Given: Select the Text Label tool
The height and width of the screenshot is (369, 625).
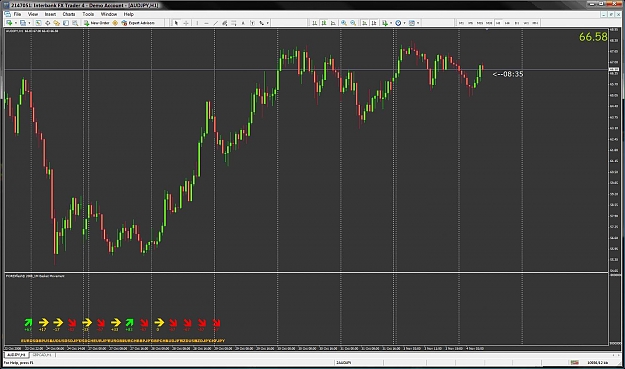Looking at the screenshot, I should tap(252, 23).
